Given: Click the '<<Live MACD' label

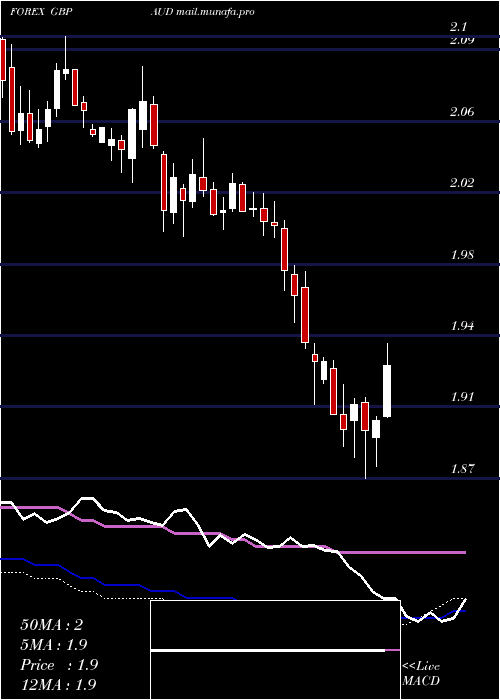Looking at the screenshot, I should coord(421,674).
